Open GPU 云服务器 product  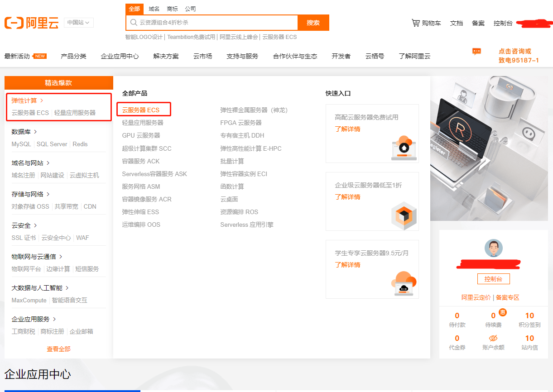[x=141, y=135]
